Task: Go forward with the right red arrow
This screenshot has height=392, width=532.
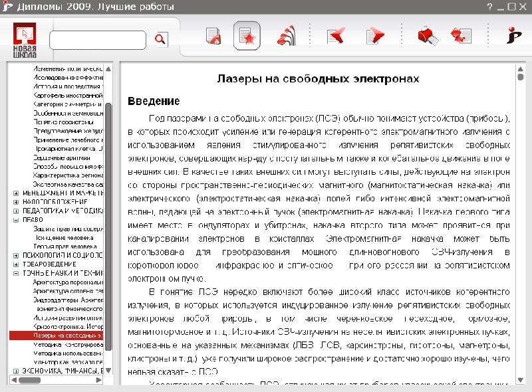Action: (375, 36)
